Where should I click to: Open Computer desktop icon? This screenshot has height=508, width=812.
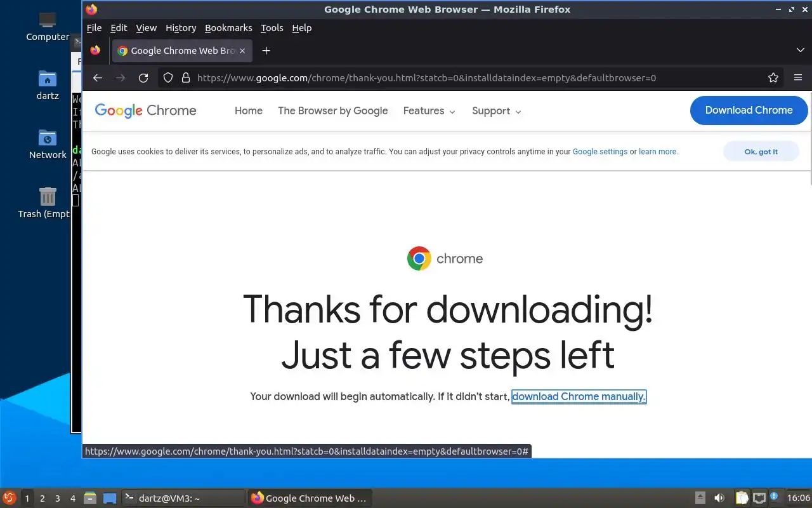48,27
